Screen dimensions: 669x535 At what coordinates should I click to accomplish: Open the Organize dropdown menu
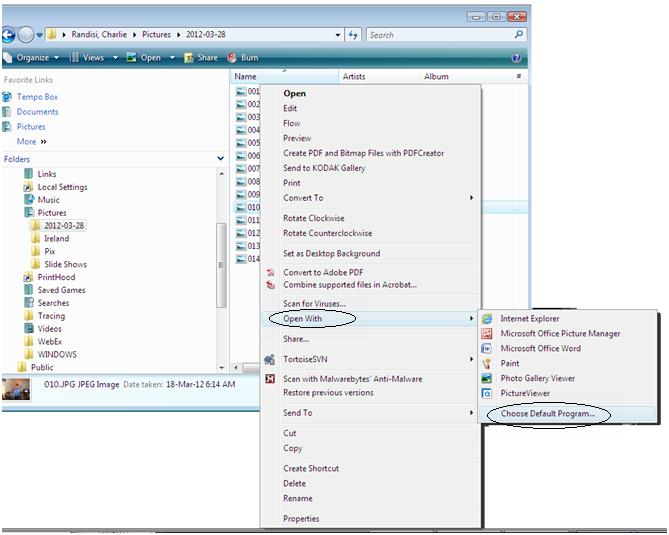pyautogui.click(x=35, y=58)
